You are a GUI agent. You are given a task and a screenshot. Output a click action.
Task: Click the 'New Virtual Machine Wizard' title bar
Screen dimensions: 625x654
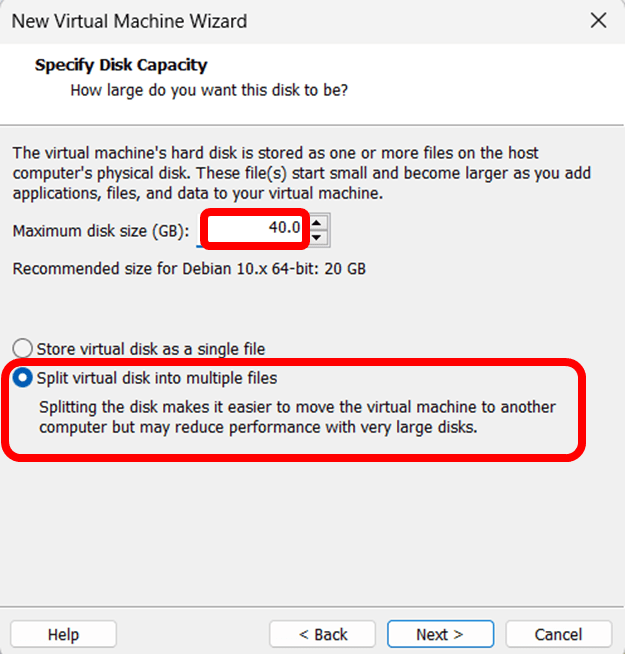coord(130,20)
